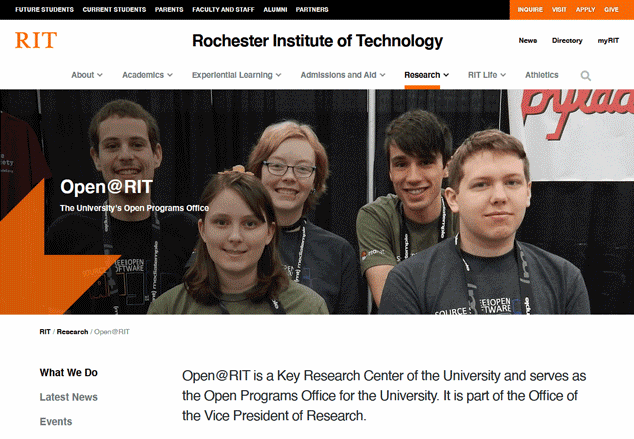Open the Alumni link
Image resolution: width=634 pixels, height=439 pixels.
275,9
